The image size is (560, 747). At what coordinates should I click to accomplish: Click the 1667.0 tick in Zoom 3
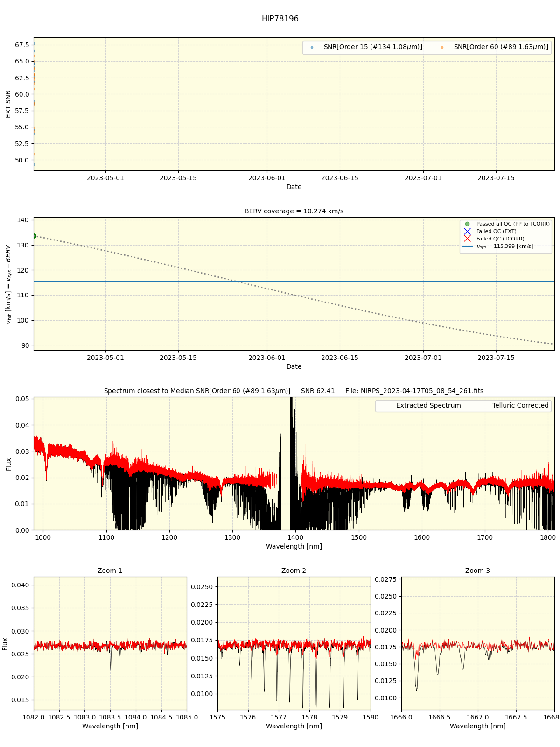coord(478,717)
